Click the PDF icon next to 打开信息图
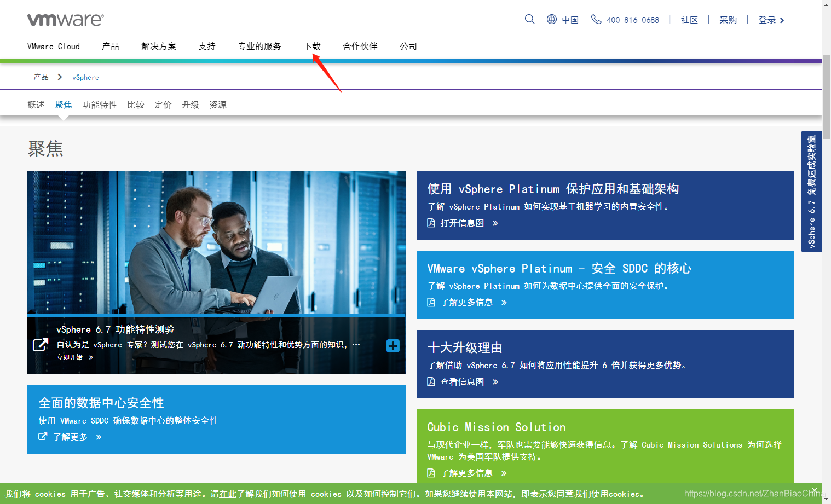 coord(431,223)
